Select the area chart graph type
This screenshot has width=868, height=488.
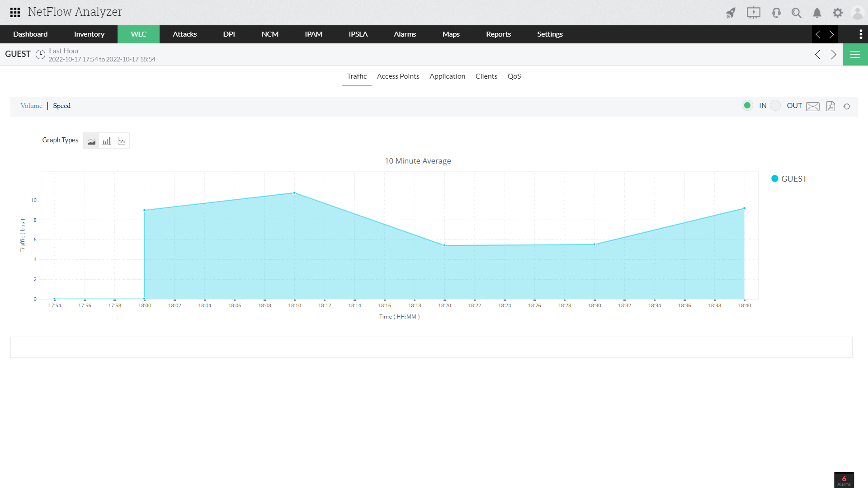(x=91, y=141)
